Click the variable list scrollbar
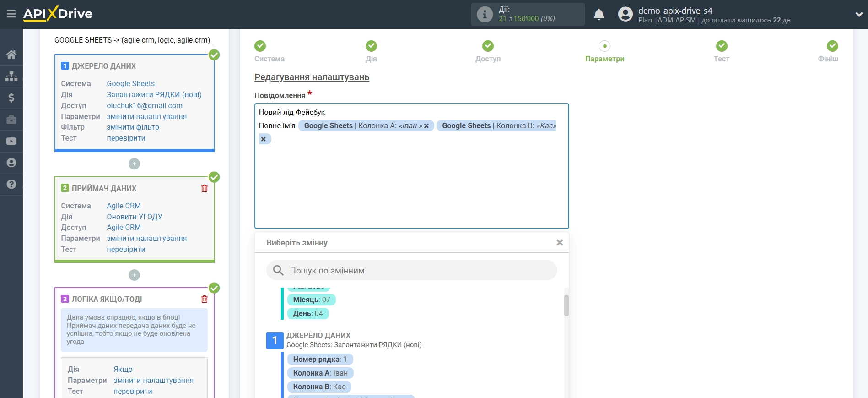Viewport: 868px width, 398px height. click(x=566, y=305)
